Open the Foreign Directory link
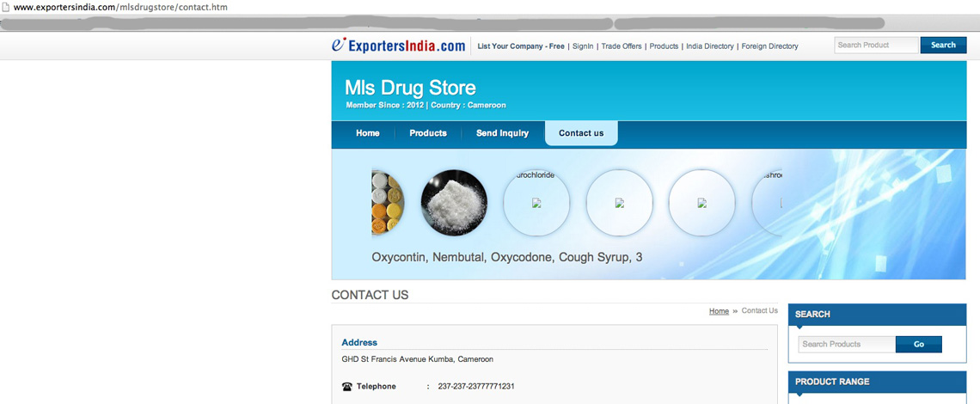 click(x=769, y=46)
